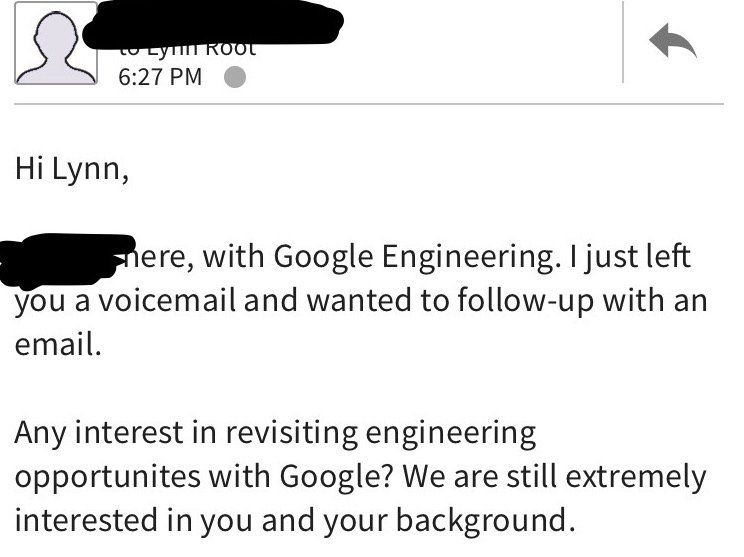The height and width of the screenshot is (557, 744).
Task: Click the word 'email.' ending the first paragraph
Action: pos(58,346)
